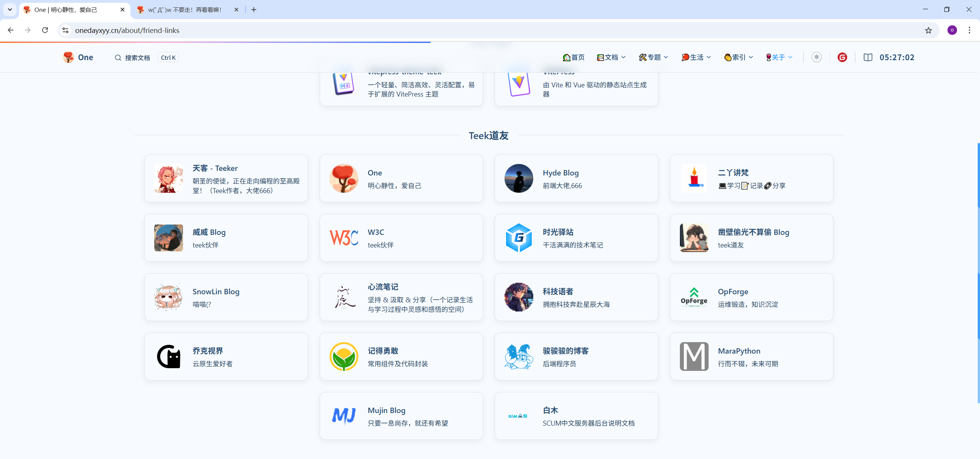This screenshot has height=459, width=980.
Task: Switch to the second browser tab
Action: tap(185, 10)
